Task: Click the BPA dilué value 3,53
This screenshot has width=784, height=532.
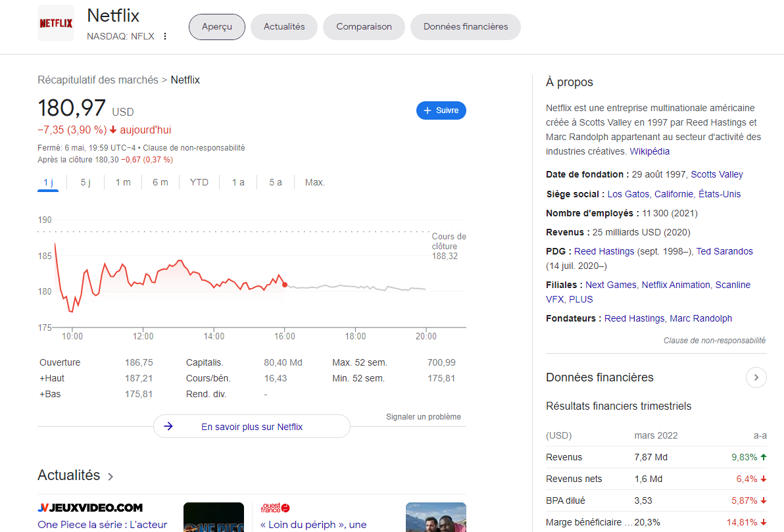Action: 645,500
